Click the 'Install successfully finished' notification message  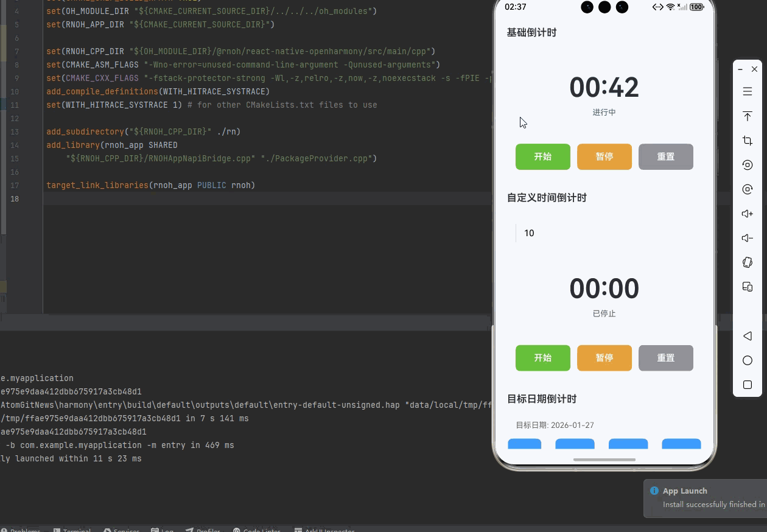[715, 505]
